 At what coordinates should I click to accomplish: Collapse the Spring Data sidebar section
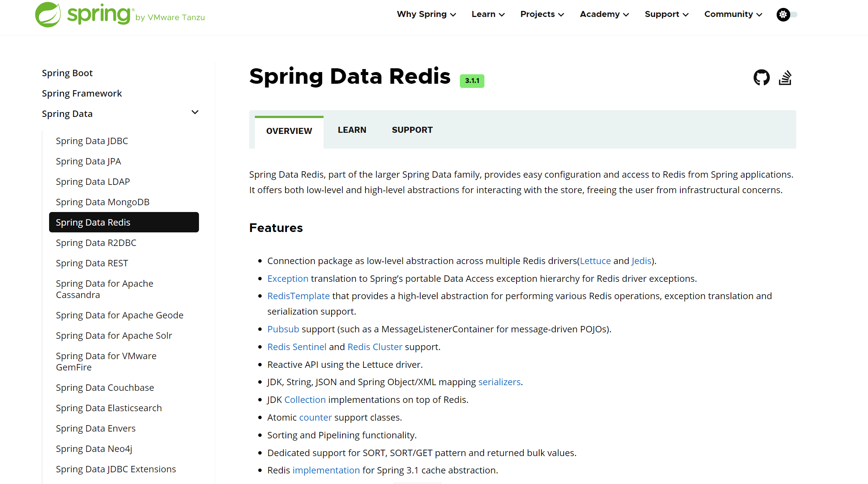(x=195, y=112)
